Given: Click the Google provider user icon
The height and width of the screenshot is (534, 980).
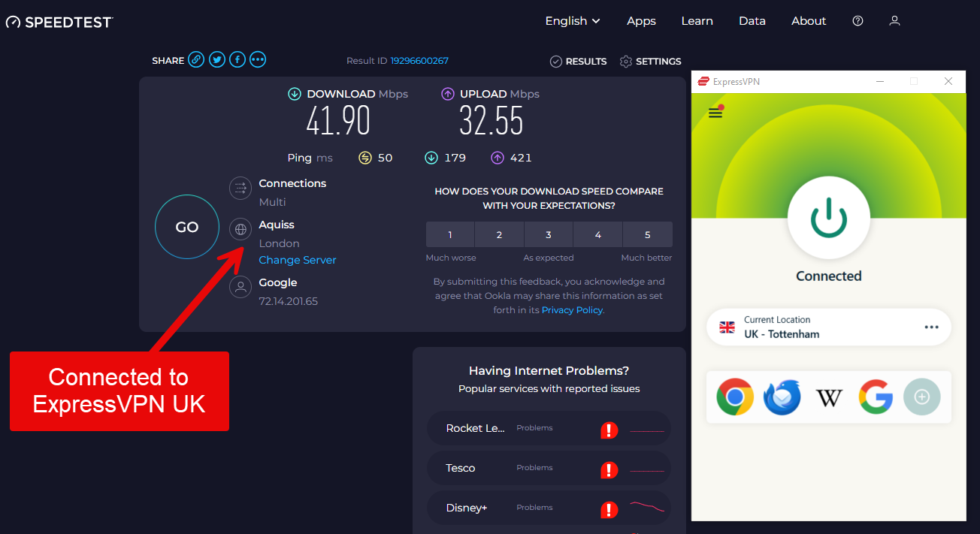Looking at the screenshot, I should [240, 287].
